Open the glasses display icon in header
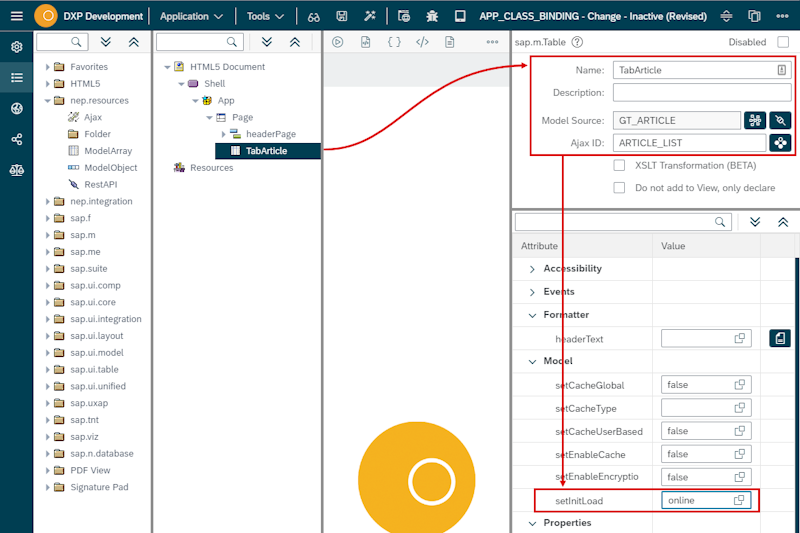Viewport: 800px width, 533px height. [313, 16]
